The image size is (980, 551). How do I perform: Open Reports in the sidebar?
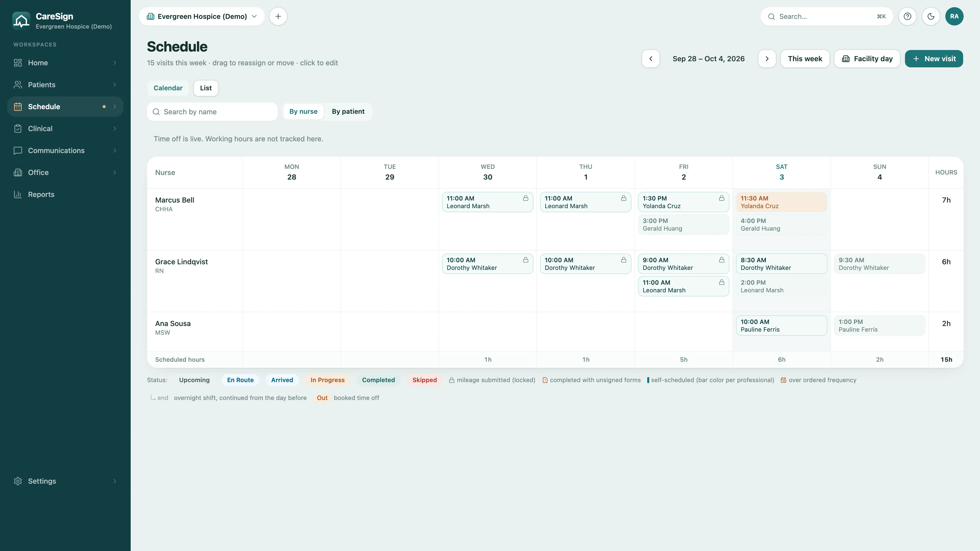(x=65, y=194)
